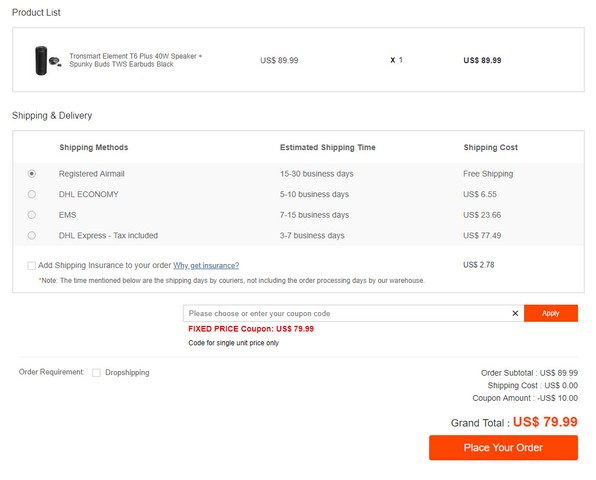Click the Registered Airmail label

pyautogui.click(x=92, y=174)
